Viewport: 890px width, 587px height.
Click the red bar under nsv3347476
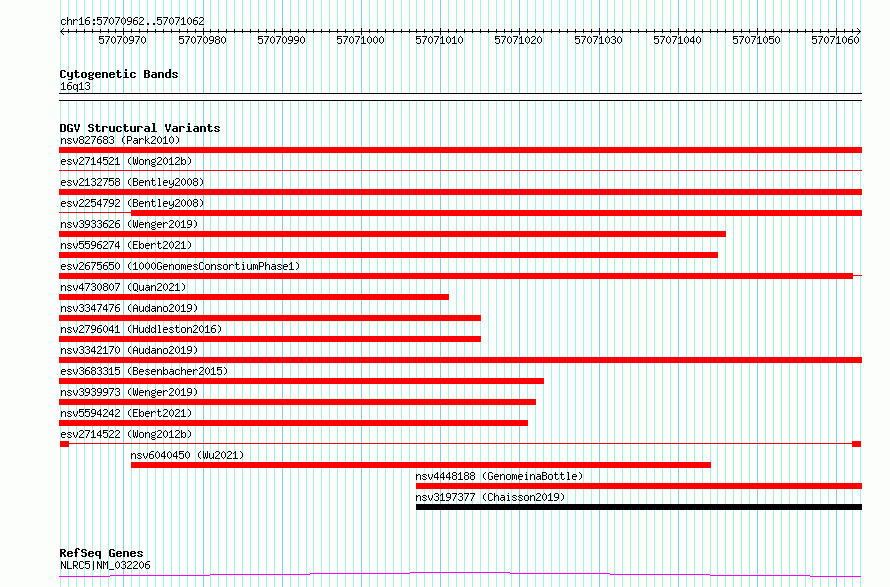coord(270,318)
